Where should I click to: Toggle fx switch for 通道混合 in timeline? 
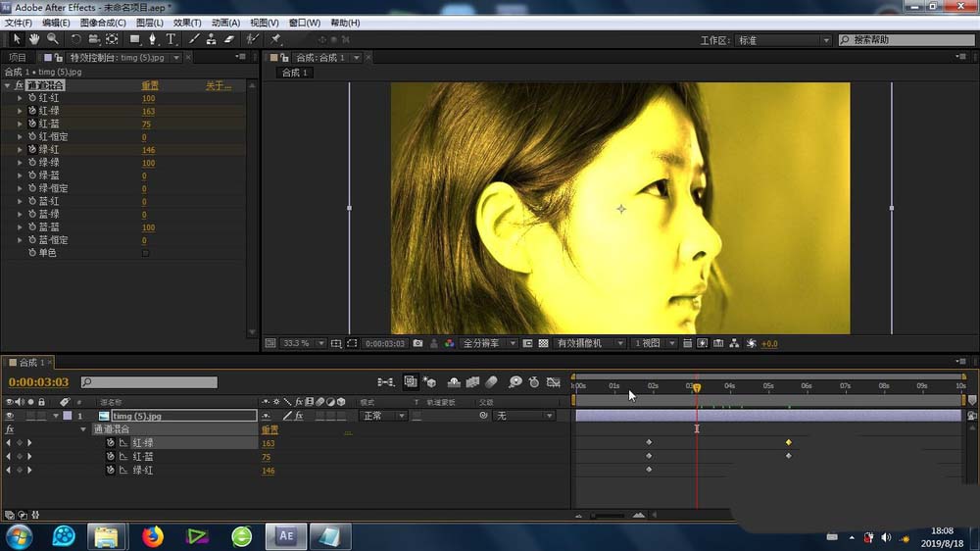coord(10,429)
